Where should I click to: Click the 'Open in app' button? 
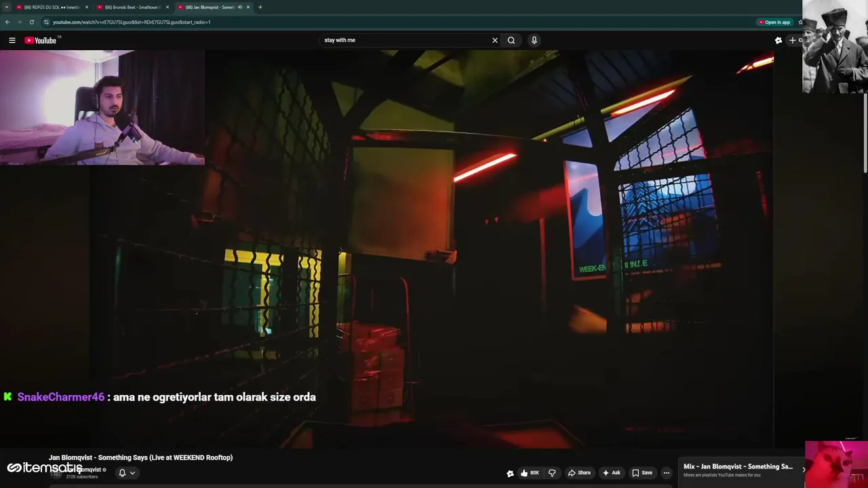pos(774,22)
